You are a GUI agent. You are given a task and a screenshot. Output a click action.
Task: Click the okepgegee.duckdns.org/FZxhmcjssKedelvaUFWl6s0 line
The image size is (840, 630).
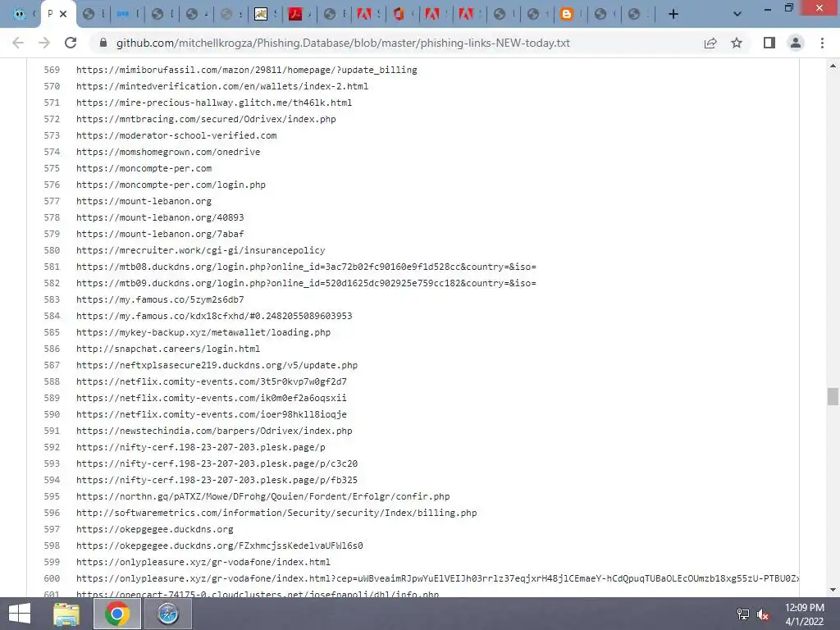[x=220, y=546]
